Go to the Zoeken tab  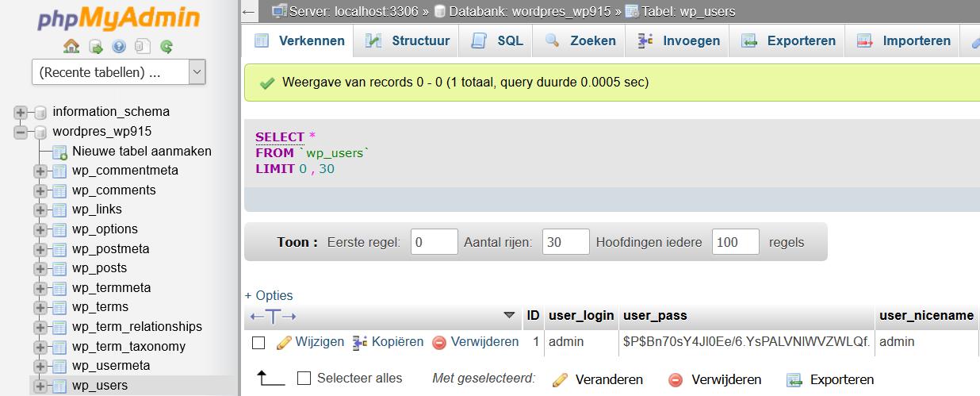pyautogui.click(x=580, y=40)
